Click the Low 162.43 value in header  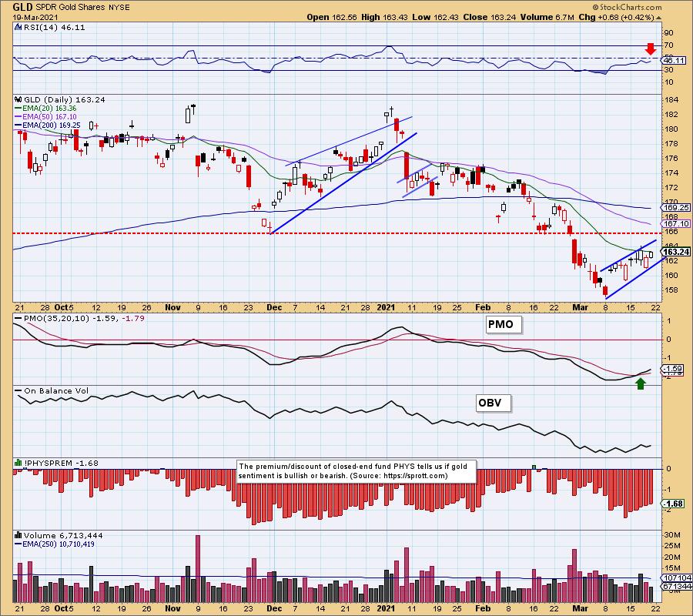coord(435,17)
